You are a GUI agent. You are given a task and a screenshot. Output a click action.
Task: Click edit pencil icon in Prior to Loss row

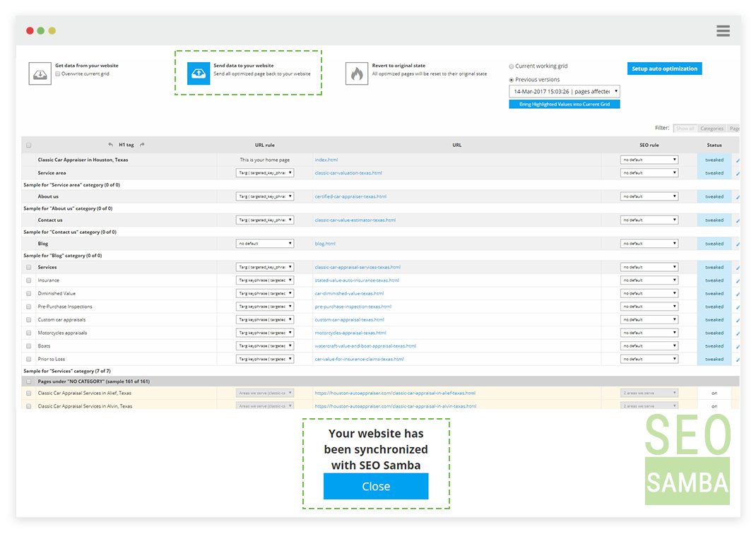click(x=737, y=360)
